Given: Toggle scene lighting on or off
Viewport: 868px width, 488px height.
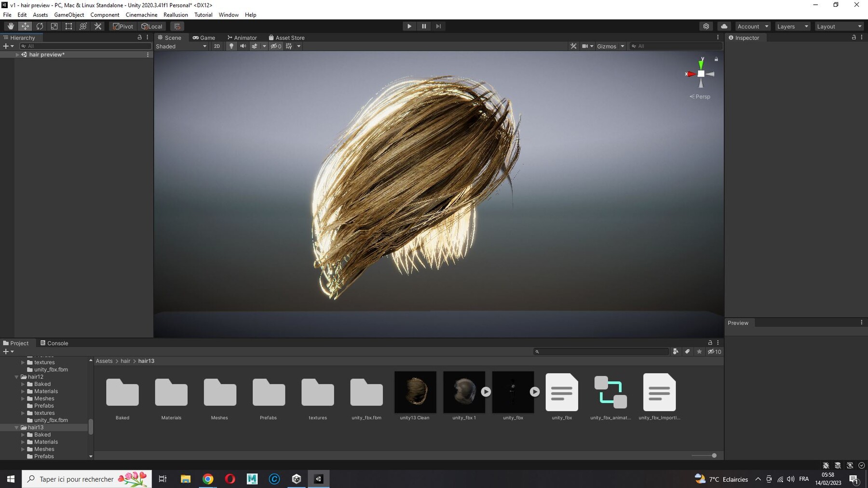Looking at the screenshot, I should point(231,46).
